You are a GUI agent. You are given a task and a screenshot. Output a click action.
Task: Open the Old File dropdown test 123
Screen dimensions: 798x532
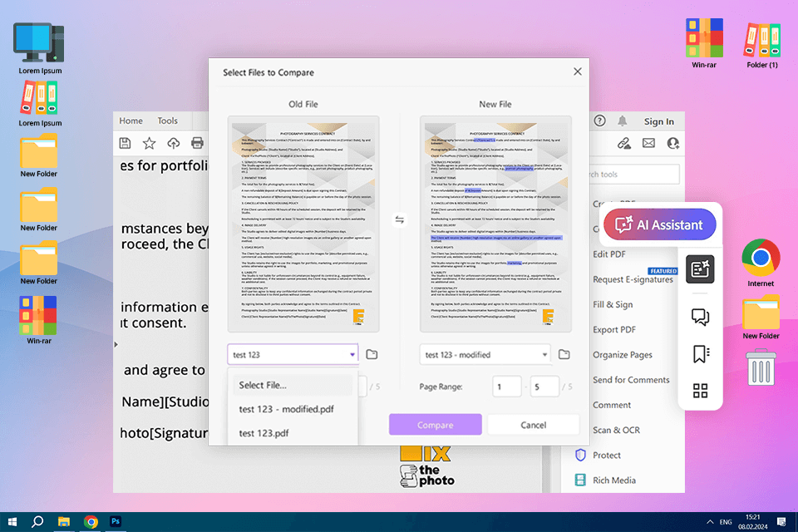coord(293,354)
